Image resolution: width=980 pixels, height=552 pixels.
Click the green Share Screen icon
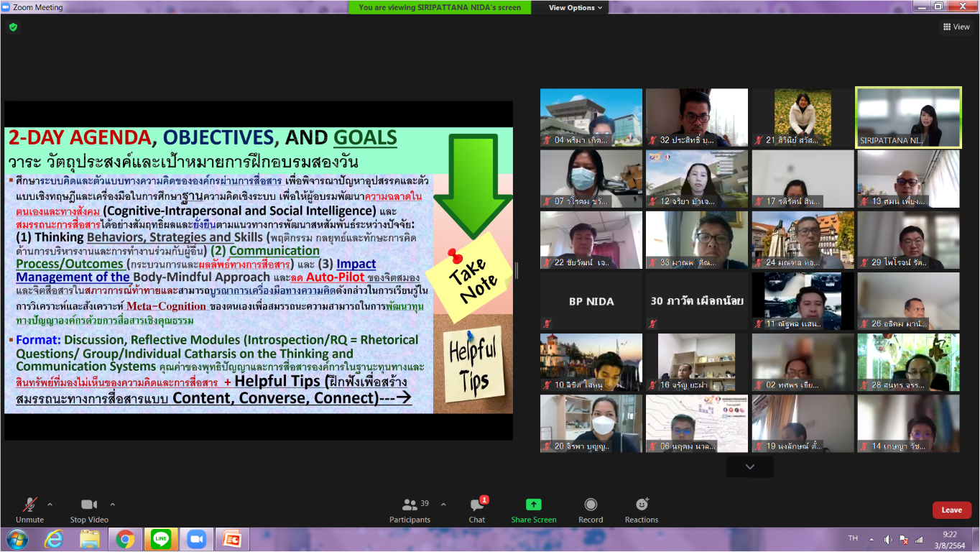(x=533, y=505)
